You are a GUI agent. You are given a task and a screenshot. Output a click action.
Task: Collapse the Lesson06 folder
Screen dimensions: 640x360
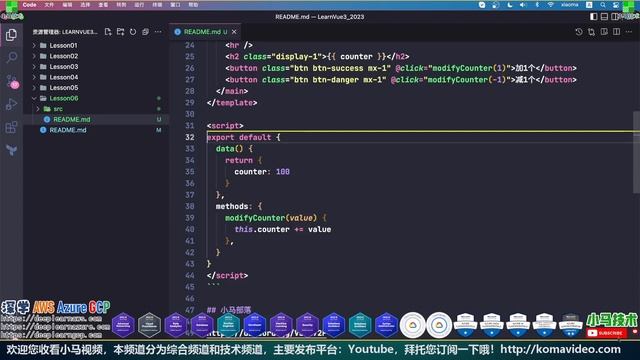34,98
